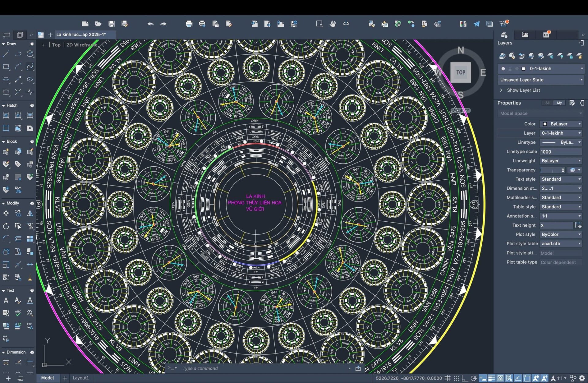This screenshot has width=588, height=383.
Task: Open the Text style Standard dropdown
Action: [560, 179]
